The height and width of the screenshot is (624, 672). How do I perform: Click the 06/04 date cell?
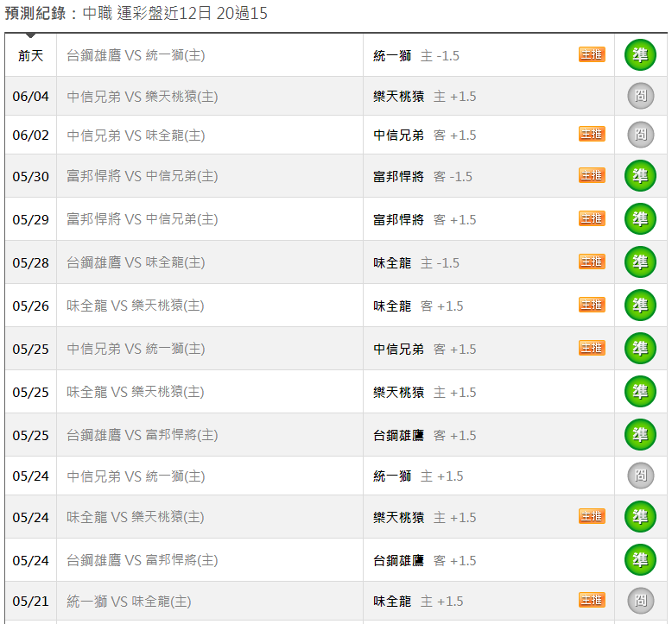click(x=31, y=97)
